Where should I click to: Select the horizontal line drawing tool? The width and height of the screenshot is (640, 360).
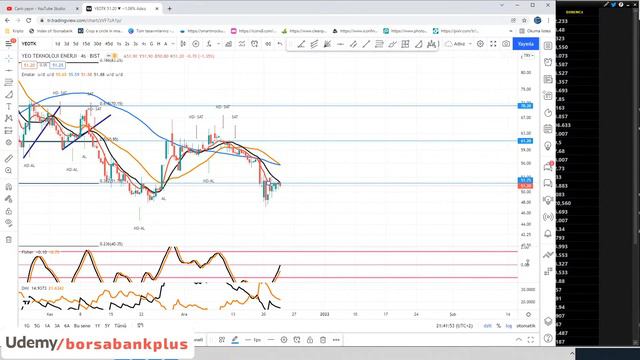pyautogui.click(x=340, y=44)
